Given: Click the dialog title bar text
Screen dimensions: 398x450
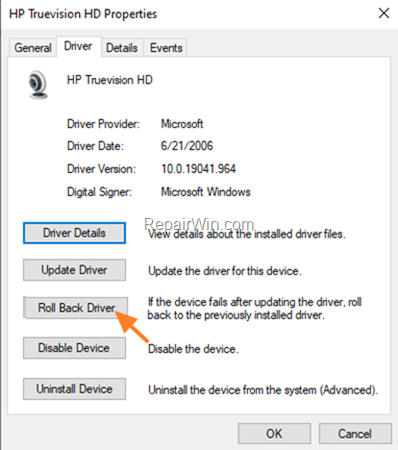Looking at the screenshot, I should point(83,14).
